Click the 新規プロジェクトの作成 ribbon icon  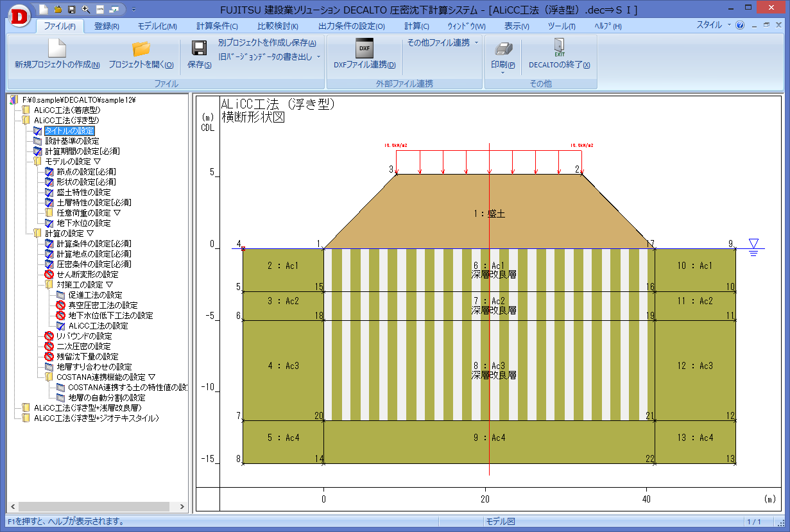coord(57,49)
